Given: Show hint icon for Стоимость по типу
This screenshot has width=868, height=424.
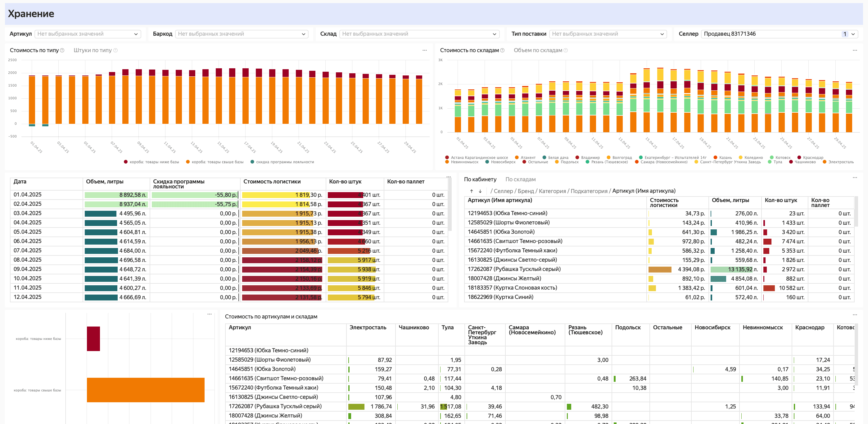Looking at the screenshot, I should pos(62,51).
